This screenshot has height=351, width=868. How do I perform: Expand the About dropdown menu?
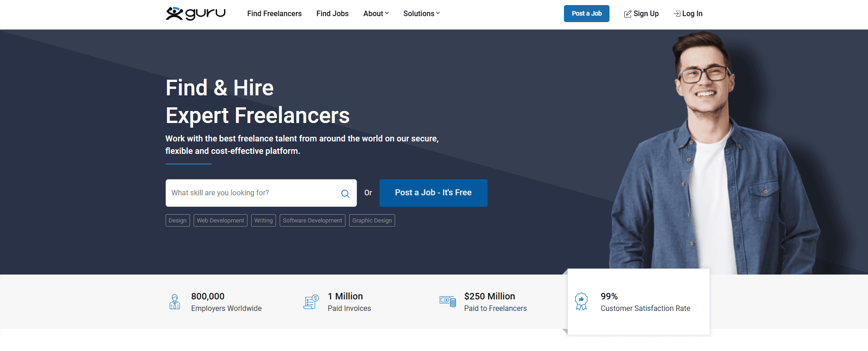click(x=376, y=14)
